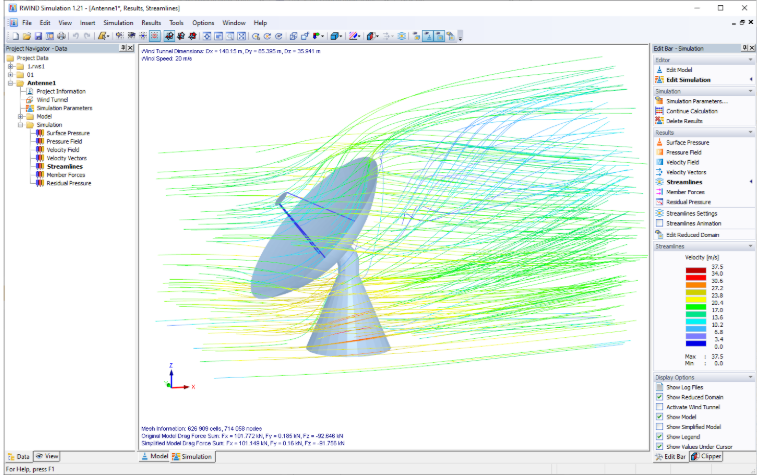Click the Surface Pressure icon in Edit Bar
The image size is (760, 475).
pyautogui.click(x=659, y=142)
